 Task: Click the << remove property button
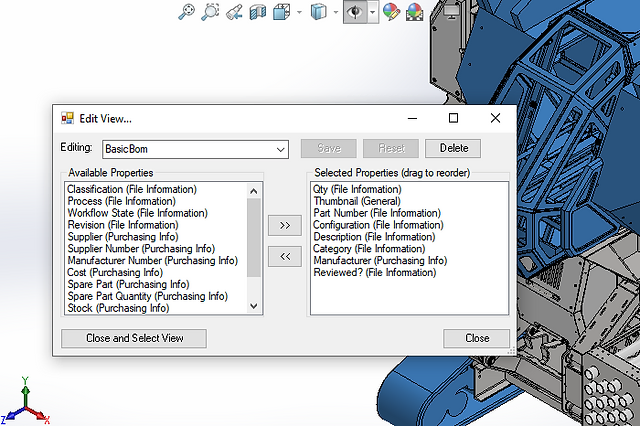285,256
